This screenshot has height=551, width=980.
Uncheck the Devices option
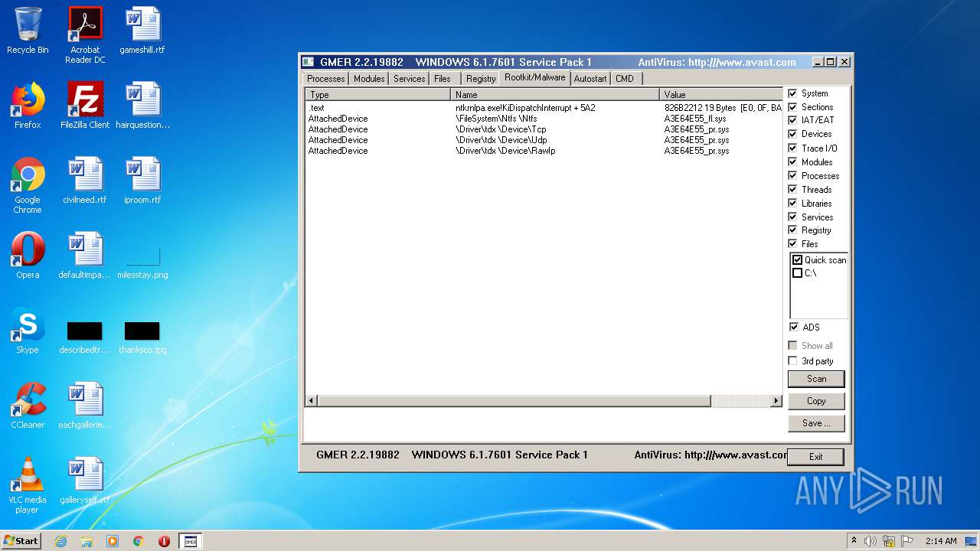pyautogui.click(x=792, y=134)
